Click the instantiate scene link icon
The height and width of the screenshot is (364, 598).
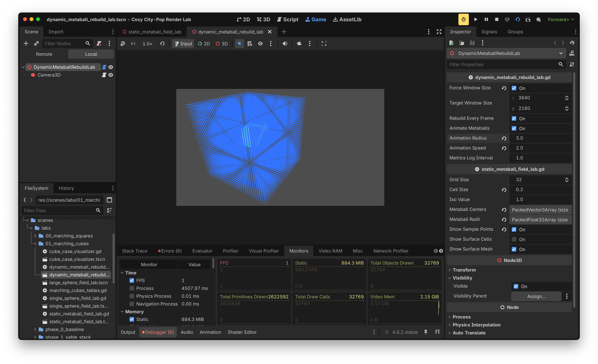(x=36, y=43)
